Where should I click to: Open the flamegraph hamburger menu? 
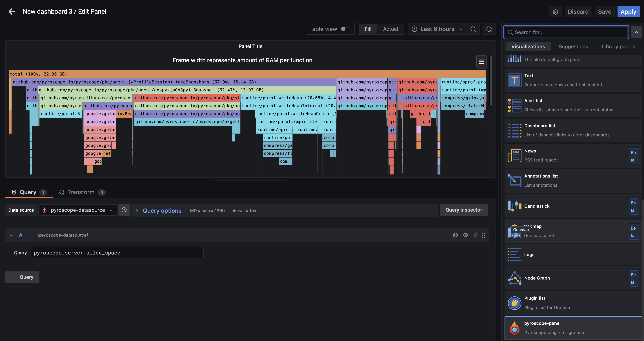point(481,62)
